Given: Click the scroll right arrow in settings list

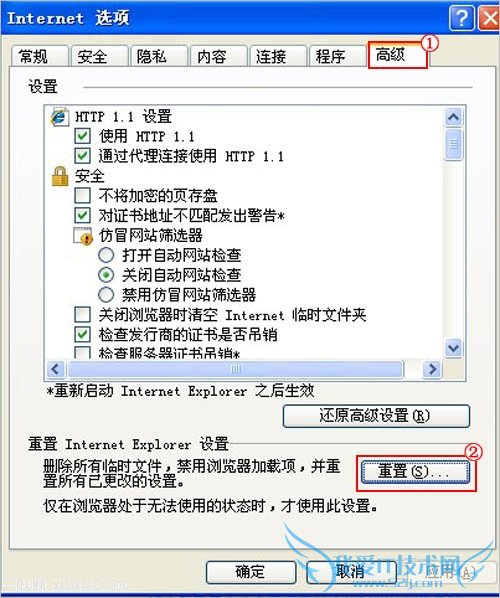Looking at the screenshot, I should click(x=432, y=369).
